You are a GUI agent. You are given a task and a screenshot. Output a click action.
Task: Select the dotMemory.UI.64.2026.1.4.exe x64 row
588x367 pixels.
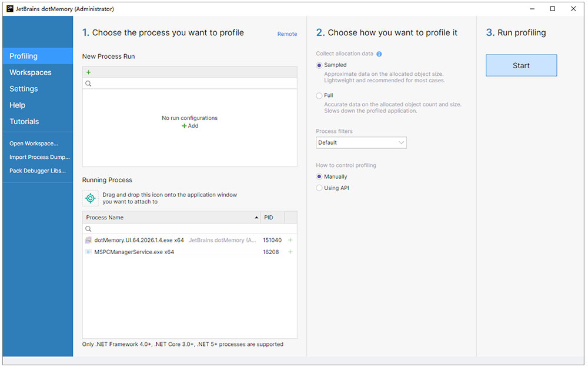[190, 240]
